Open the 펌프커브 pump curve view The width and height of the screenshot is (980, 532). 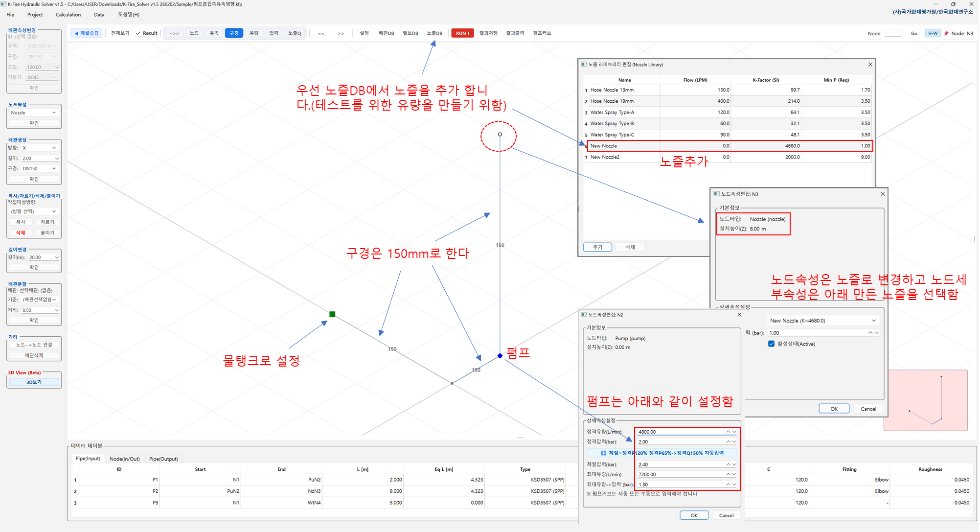coord(542,33)
